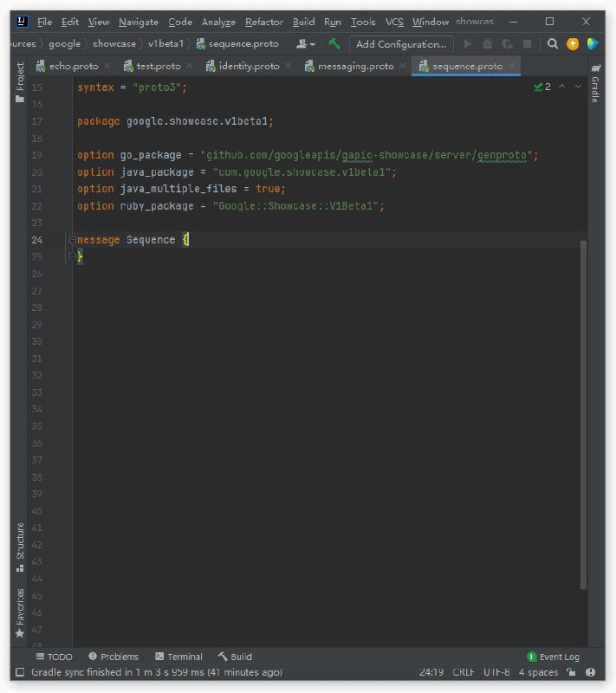
Task: Click the 24:19 line column indicator
Action: click(431, 672)
